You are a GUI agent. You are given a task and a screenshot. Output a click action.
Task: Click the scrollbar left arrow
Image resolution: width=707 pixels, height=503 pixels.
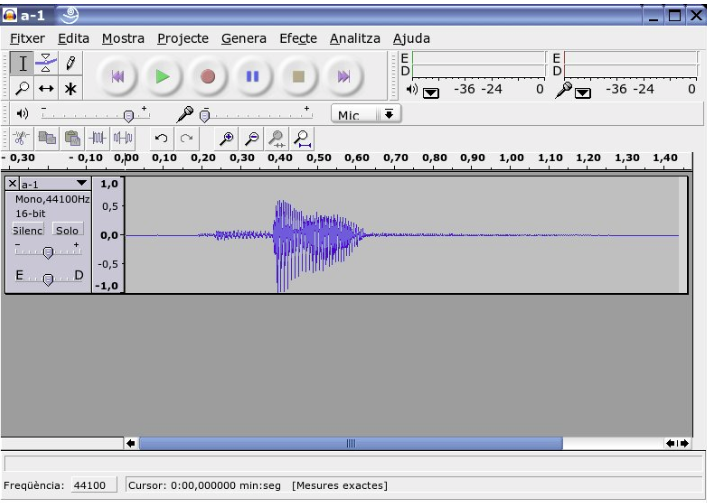click(131, 444)
